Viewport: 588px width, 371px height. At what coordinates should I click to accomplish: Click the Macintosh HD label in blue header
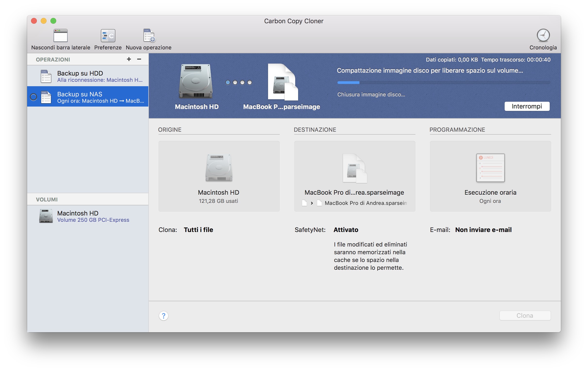pyautogui.click(x=197, y=107)
